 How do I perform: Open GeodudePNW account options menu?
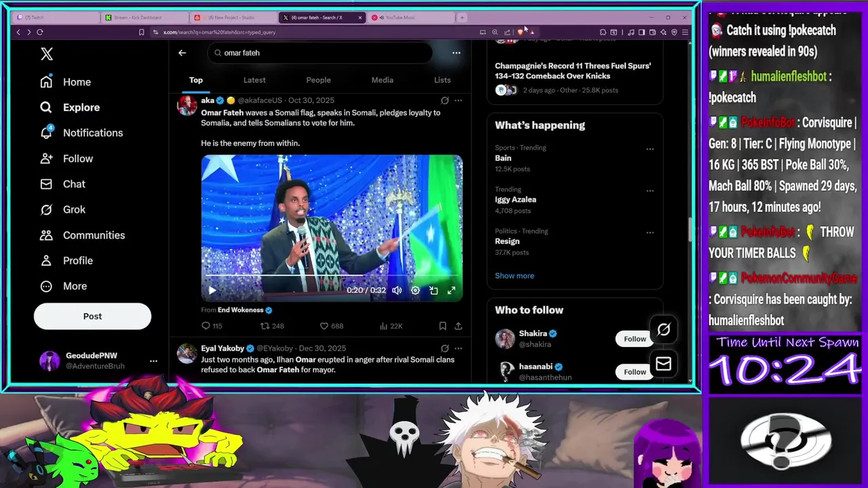tap(153, 361)
